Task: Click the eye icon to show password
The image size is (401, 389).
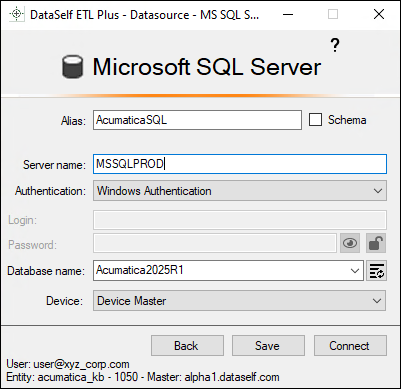Action: [x=350, y=243]
